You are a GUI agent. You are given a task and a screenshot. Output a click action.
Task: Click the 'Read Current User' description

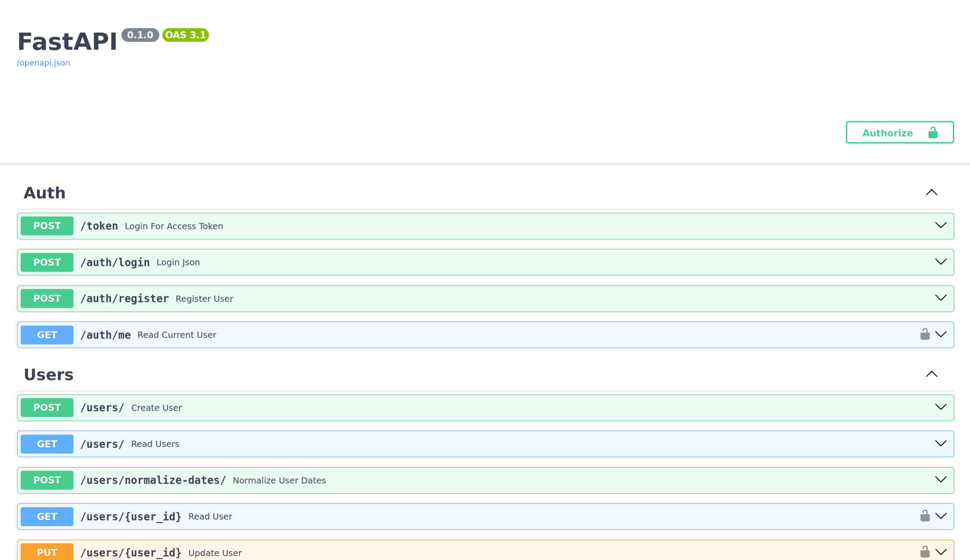tap(177, 335)
